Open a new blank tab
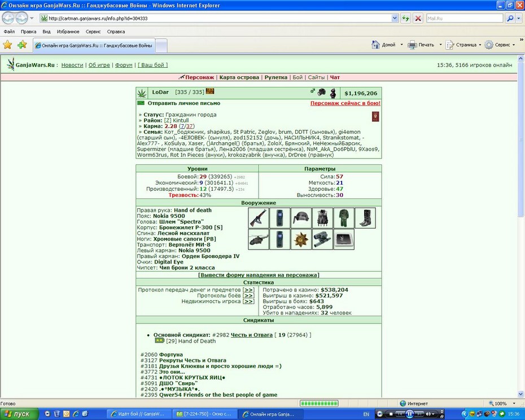This screenshot has width=525, height=420. (161, 46)
